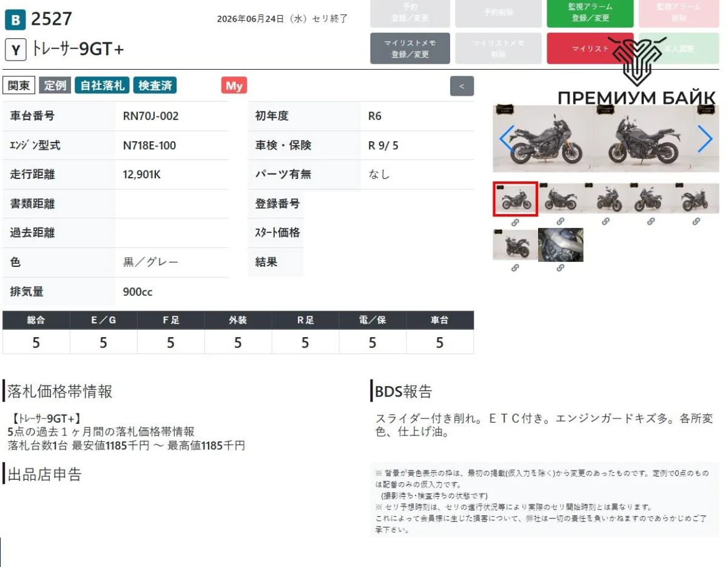
Task: Click the 外装 grade column header
Action: point(238,320)
